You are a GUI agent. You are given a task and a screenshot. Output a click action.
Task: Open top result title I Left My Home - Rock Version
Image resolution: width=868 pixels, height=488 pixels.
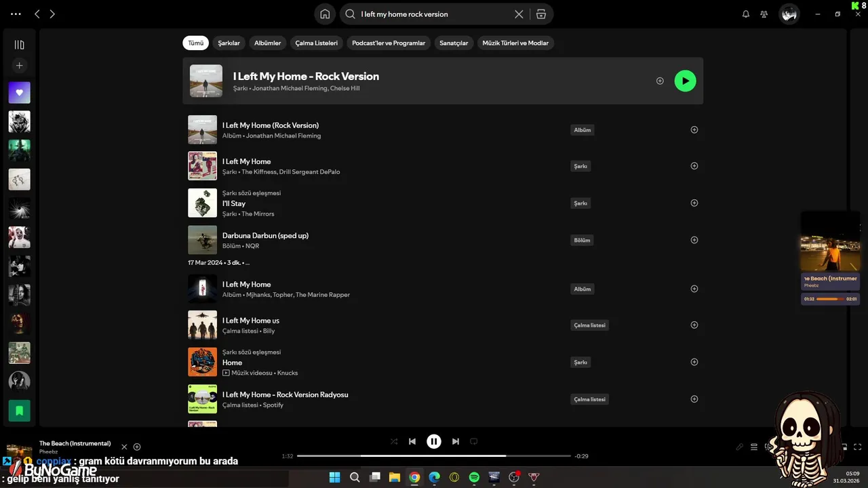(306, 76)
